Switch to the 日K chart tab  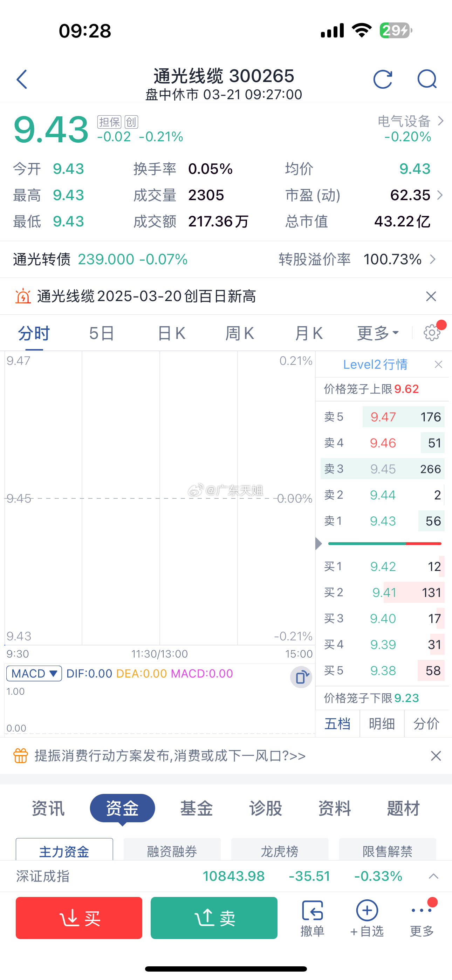tap(171, 333)
